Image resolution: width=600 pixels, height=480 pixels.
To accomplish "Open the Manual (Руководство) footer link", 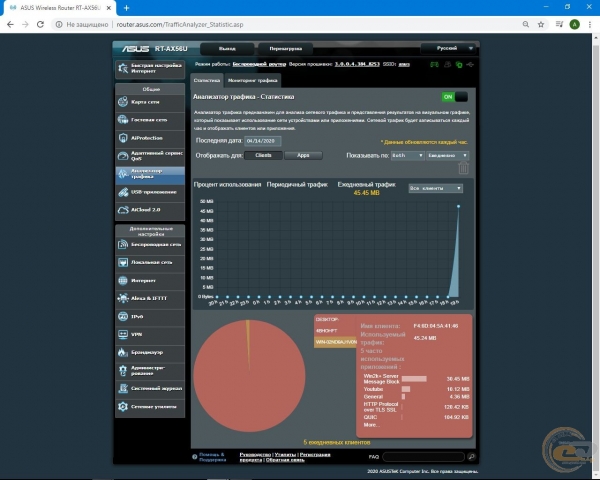I will 255,454.
